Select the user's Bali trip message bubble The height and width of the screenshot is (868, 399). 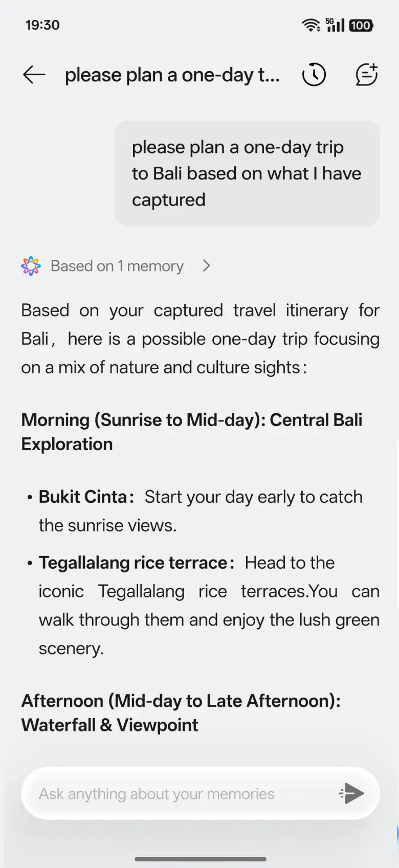click(247, 173)
